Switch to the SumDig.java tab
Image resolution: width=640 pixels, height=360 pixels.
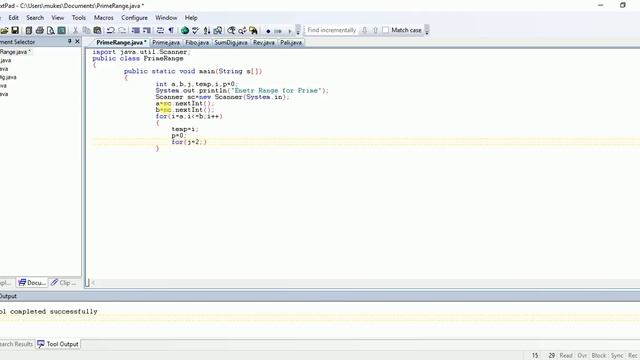[x=231, y=42]
